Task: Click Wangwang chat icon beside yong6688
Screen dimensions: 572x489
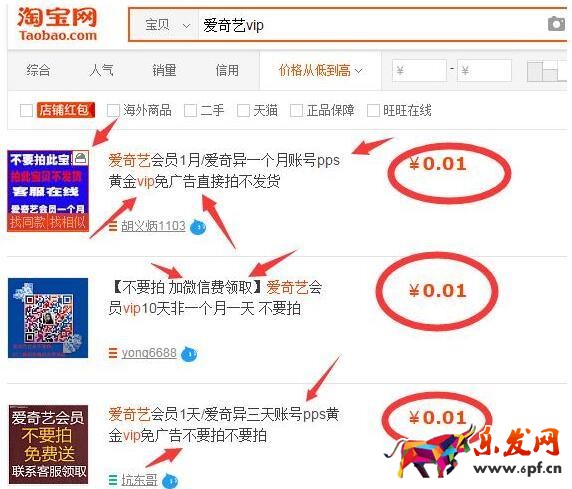Action: click(x=189, y=354)
